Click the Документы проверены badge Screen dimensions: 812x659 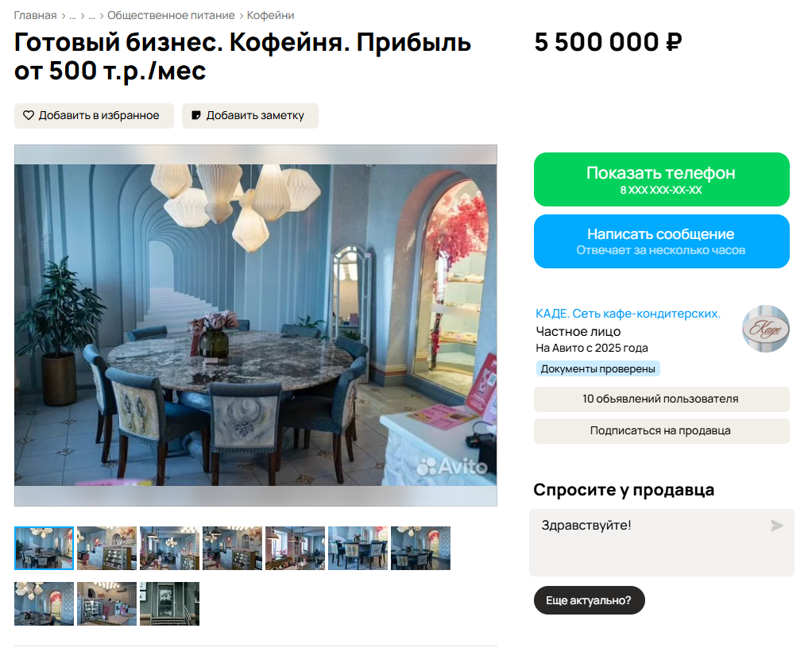[x=597, y=369]
